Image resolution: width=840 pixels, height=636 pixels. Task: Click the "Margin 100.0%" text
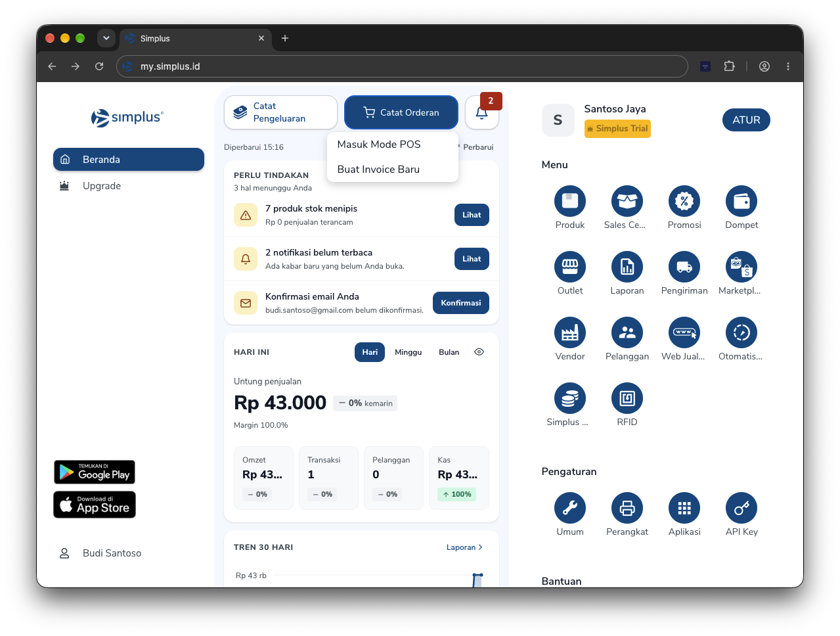coord(261,425)
